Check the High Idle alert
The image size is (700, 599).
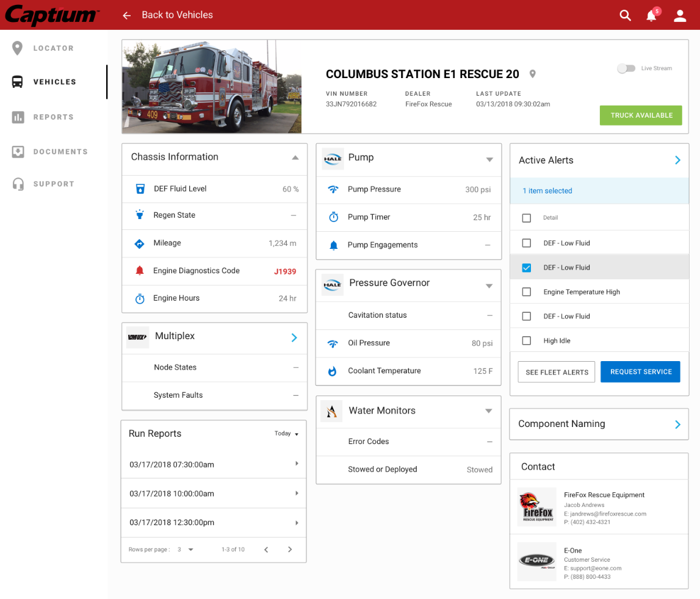(x=526, y=340)
